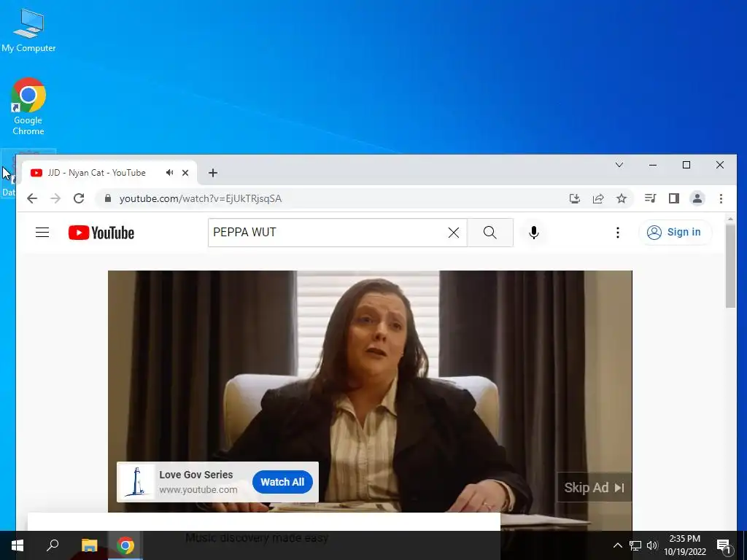Open a new tab with the plus button
The image size is (747, 560).
(x=213, y=173)
